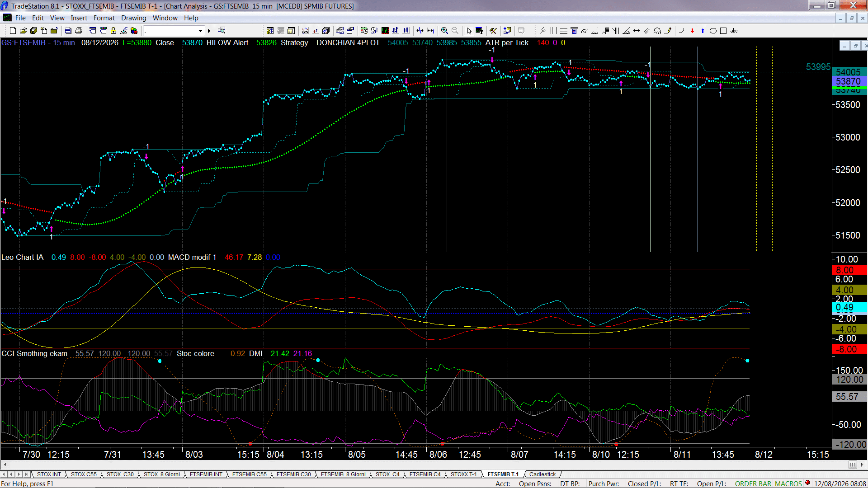
Task: Switch to the STOX C30 tab
Action: (120, 474)
